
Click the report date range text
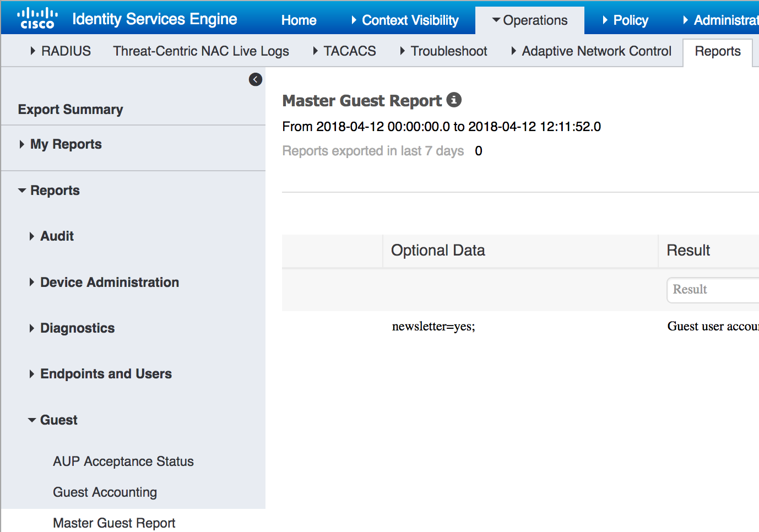pos(441,127)
